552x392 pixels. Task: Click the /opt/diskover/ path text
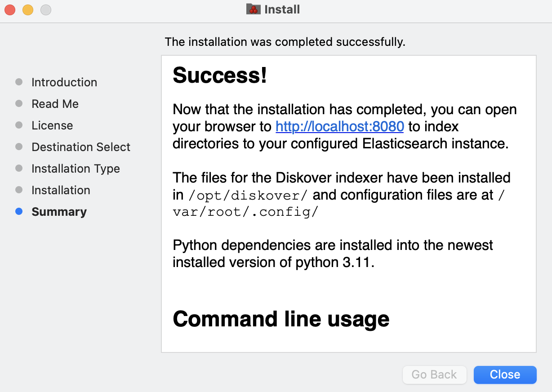coord(248,195)
